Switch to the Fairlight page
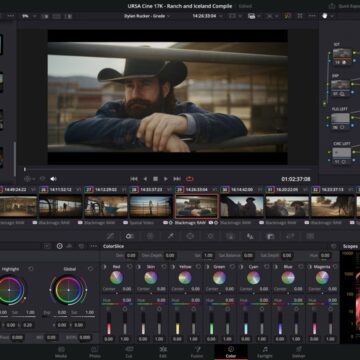This screenshot has height=360, width=360. coord(265,352)
